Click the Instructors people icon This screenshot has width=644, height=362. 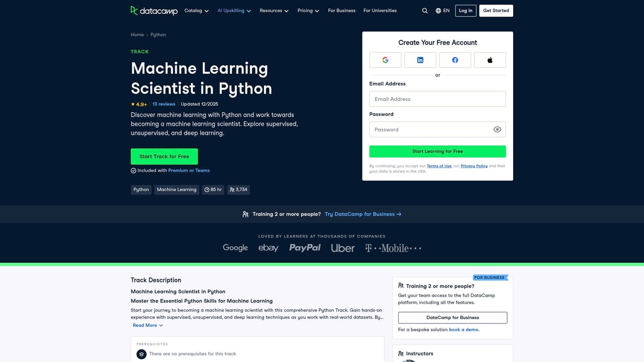401,353
